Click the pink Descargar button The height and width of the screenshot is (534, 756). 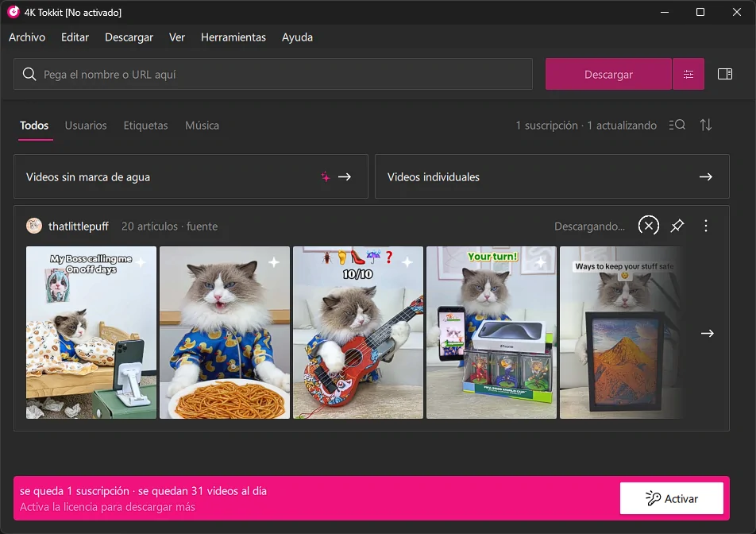(608, 74)
